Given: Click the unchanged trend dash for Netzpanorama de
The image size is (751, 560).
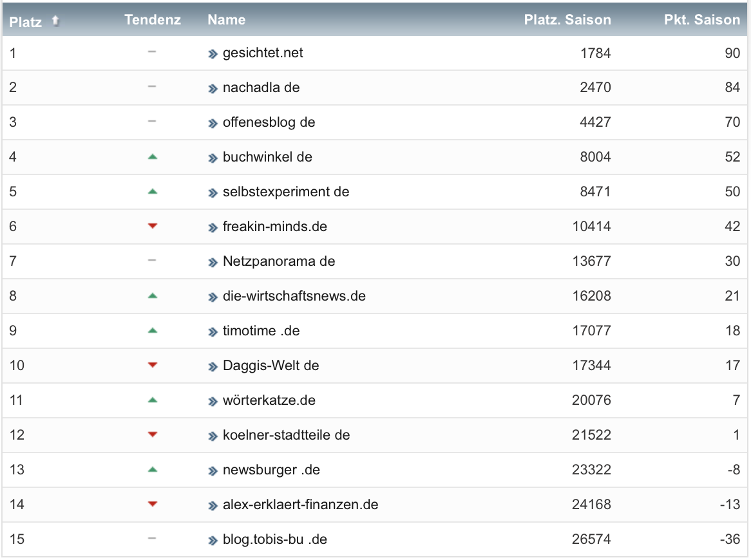Looking at the screenshot, I should (152, 261).
